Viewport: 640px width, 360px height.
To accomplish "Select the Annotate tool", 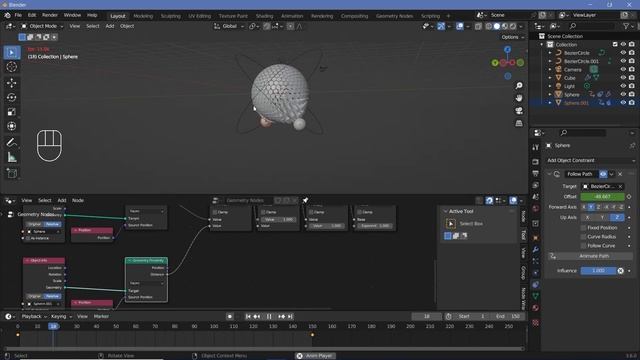I will 11,142.
